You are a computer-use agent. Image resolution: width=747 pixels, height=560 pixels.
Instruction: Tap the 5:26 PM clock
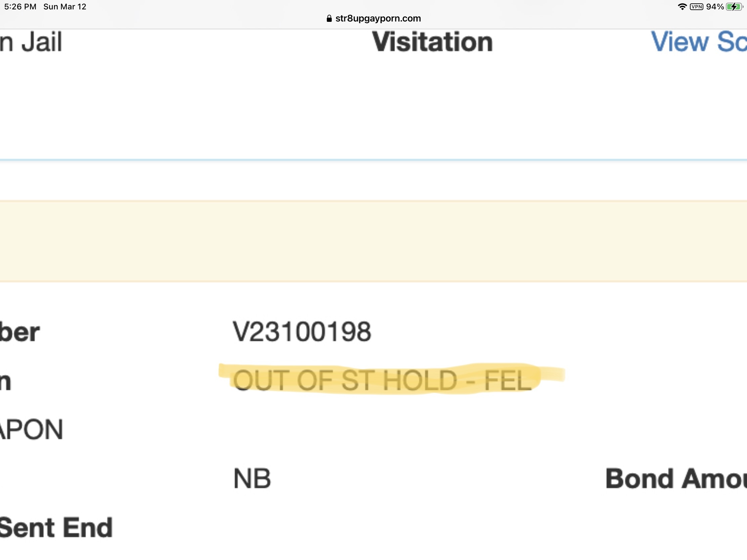tap(20, 7)
